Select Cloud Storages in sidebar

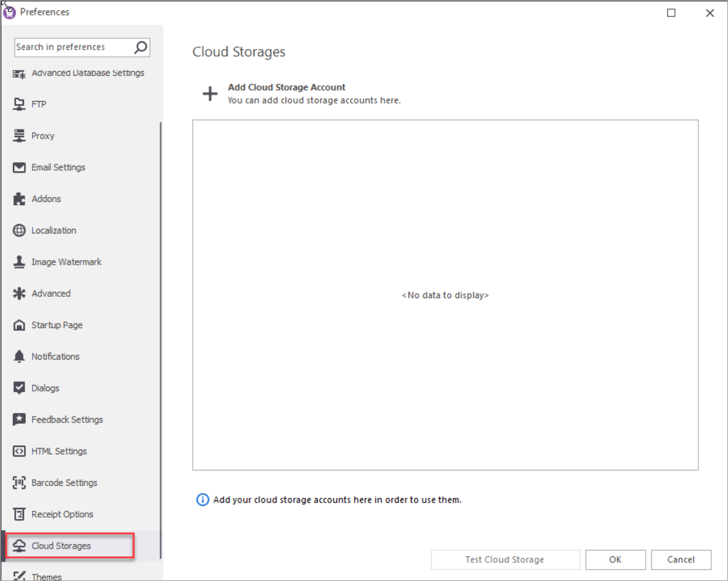[x=81, y=546]
